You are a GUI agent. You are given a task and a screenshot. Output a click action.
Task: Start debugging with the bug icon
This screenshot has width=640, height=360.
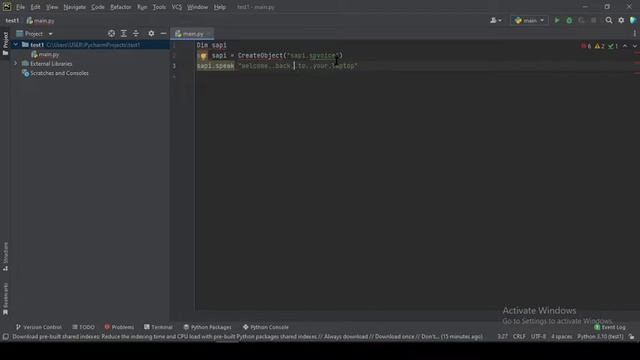coord(569,20)
